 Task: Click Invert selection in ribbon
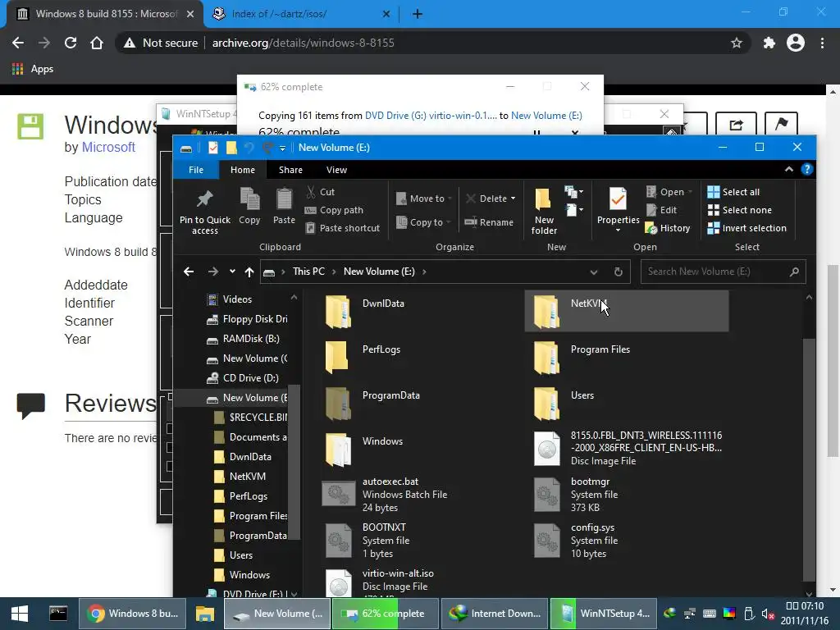click(x=746, y=228)
